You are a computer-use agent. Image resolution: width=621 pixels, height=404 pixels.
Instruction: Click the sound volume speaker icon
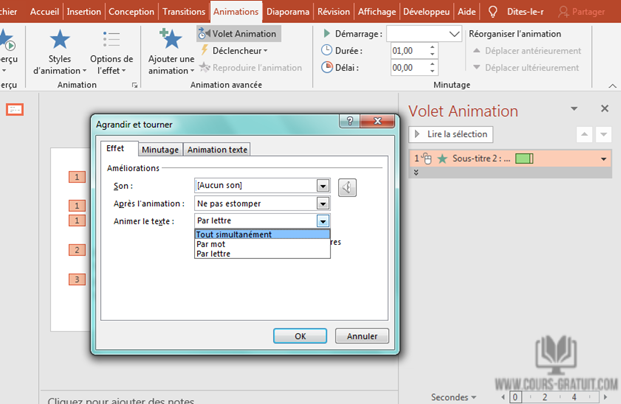(x=347, y=185)
